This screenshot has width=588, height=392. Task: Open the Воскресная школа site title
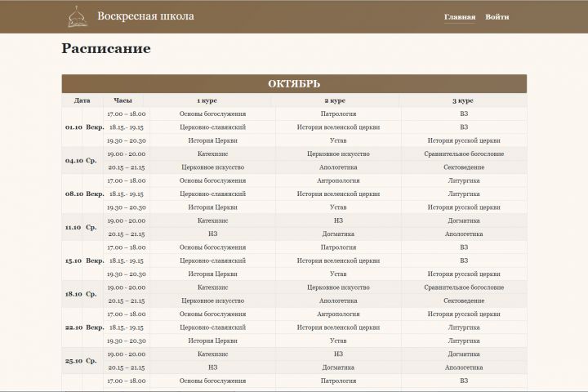pyautogui.click(x=145, y=16)
